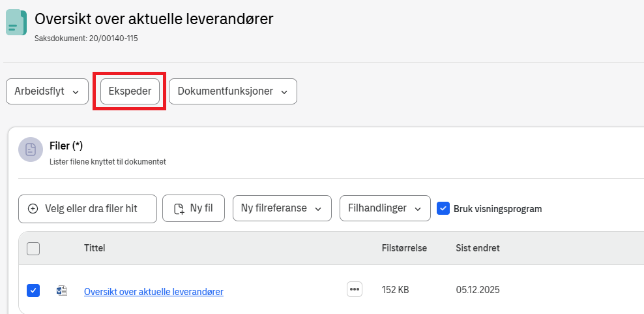Disable the Bruk visningsprogram checkbox
Viewport: 644px width, 314px height.
point(443,209)
